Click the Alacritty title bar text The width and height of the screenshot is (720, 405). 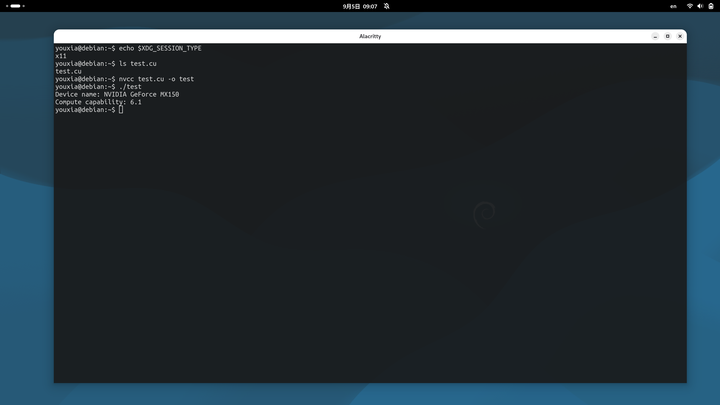370,36
